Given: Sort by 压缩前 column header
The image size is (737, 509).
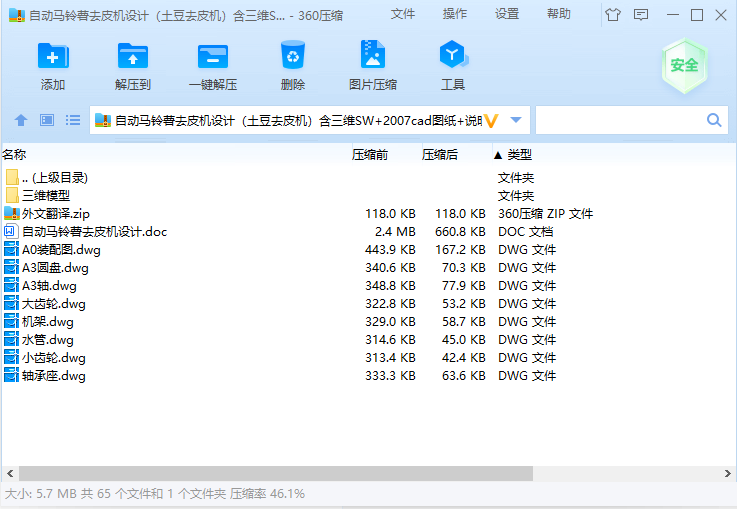Looking at the screenshot, I should pos(369,154).
